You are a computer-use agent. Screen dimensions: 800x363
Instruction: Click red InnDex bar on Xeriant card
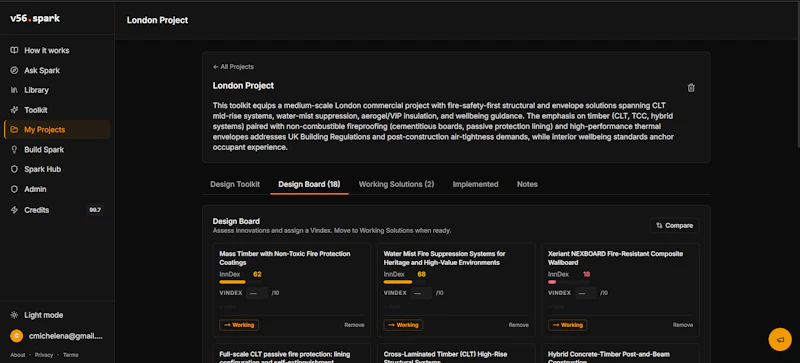tap(552, 282)
